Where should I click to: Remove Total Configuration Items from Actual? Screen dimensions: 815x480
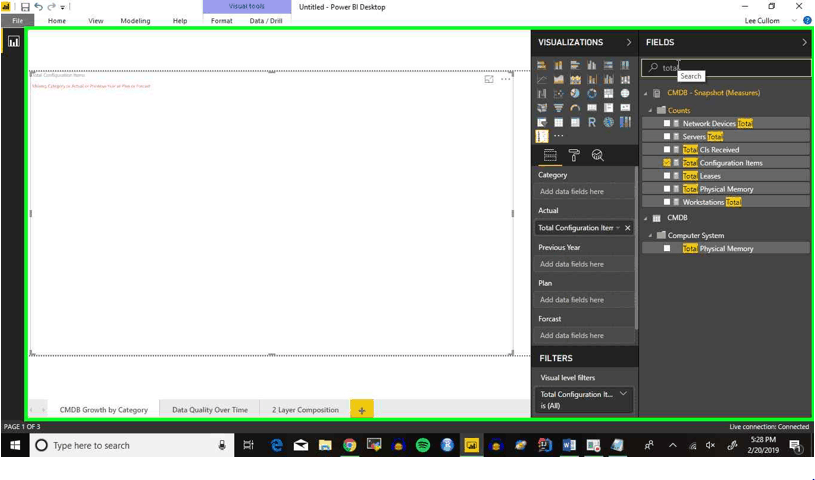pyautogui.click(x=627, y=228)
